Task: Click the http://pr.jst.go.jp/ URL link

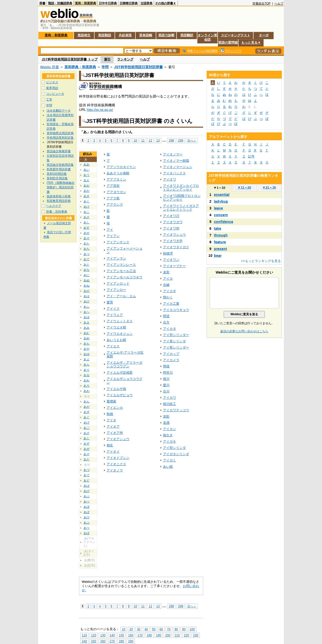Action: tap(100, 110)
